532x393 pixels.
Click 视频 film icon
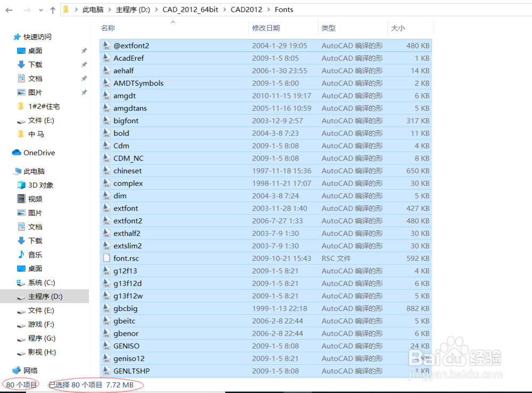pos(21,199)
